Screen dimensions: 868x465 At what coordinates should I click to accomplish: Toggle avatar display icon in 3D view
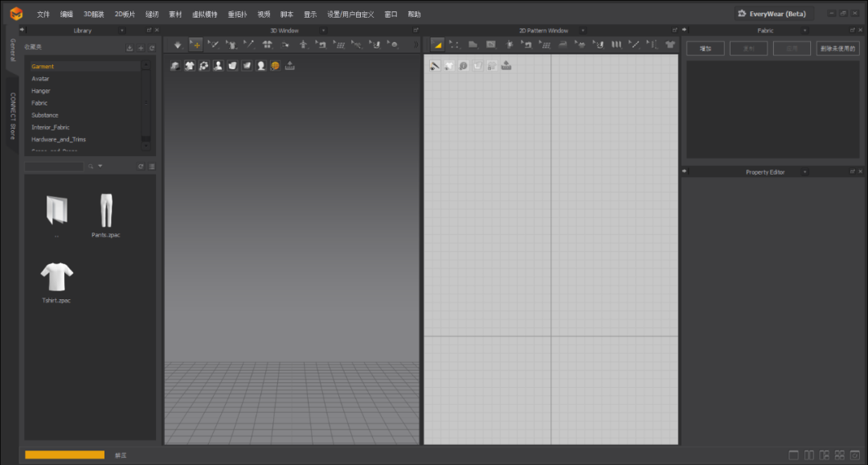pos(218,66)
